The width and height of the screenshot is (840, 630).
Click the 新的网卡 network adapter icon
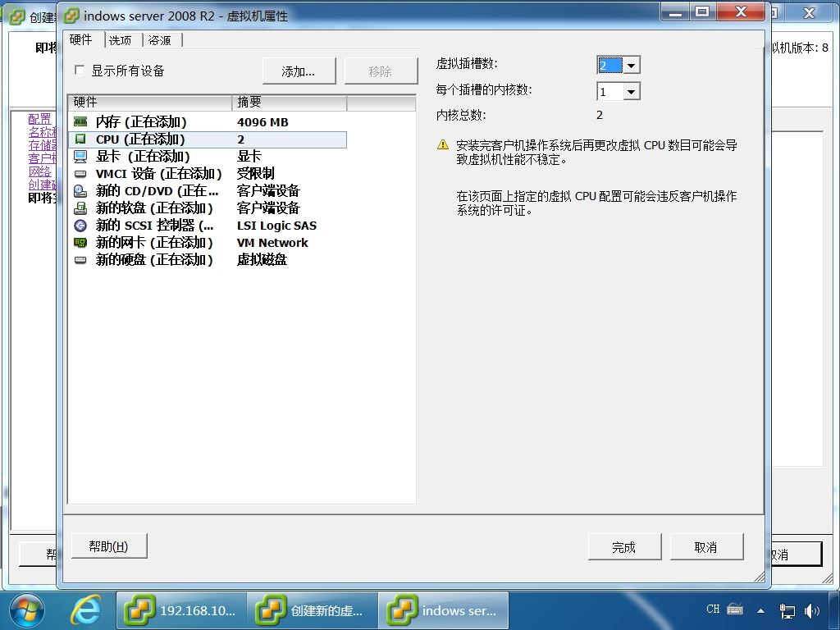point(80,243)
